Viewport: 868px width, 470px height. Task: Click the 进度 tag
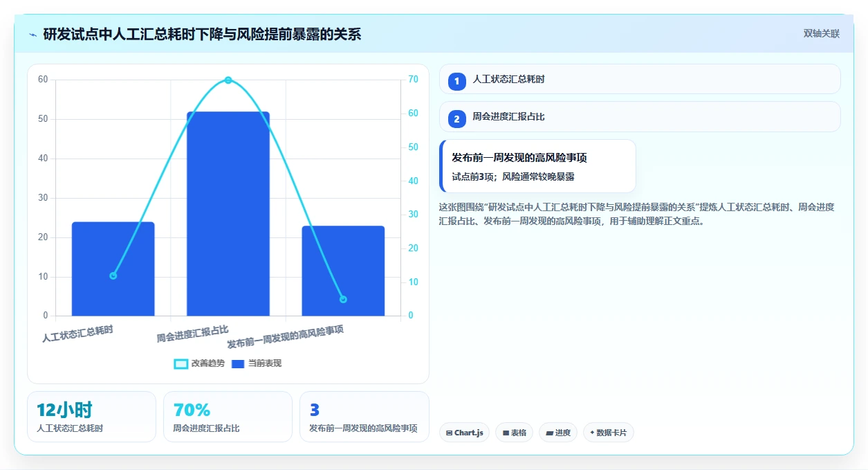(x=558, y=433)
